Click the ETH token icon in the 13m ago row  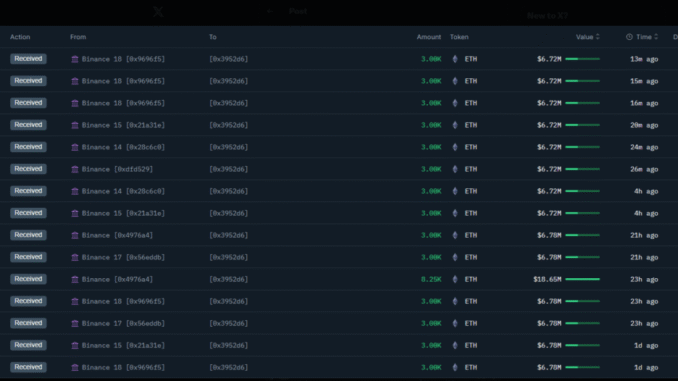[455, 59]
